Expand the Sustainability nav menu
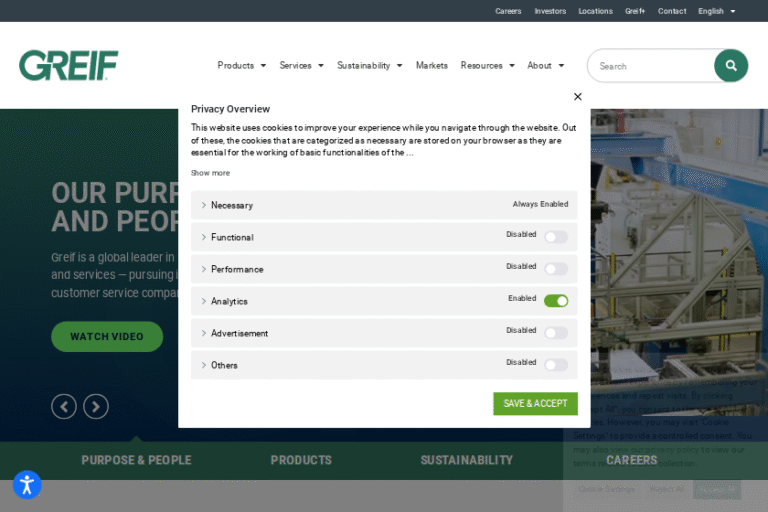The width and height of the screenshot is (768, 512). [x=369, y=66]
